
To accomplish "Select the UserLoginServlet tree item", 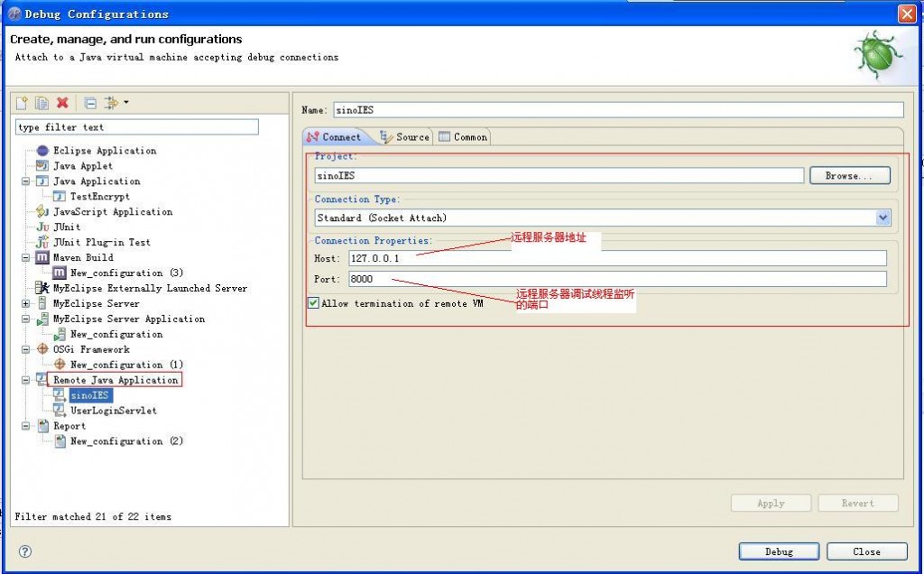I will (x=114, y=410).
